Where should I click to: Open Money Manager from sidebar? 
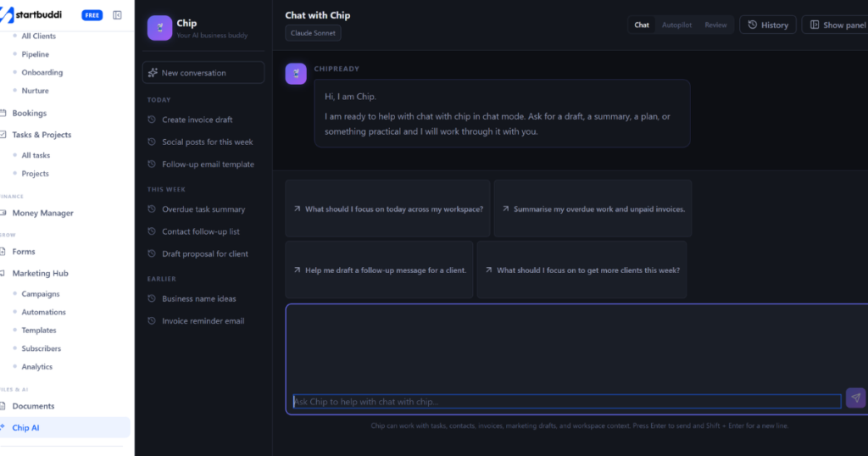point(42,213)
